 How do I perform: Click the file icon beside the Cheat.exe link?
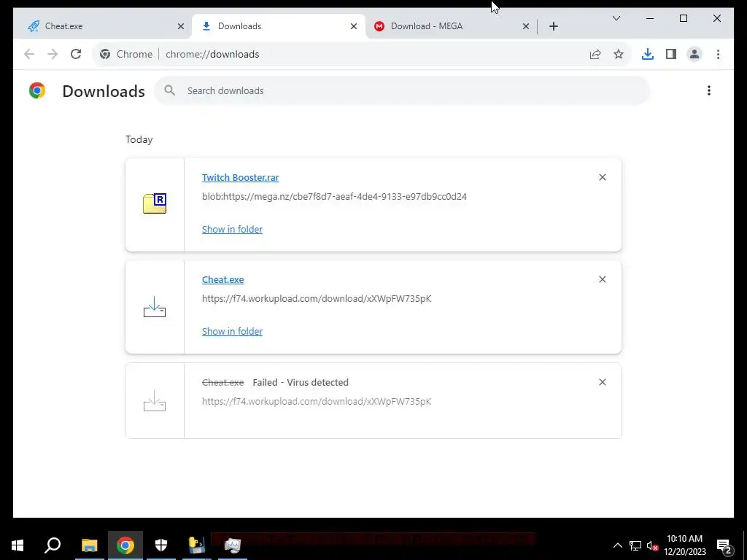[155, 307]
